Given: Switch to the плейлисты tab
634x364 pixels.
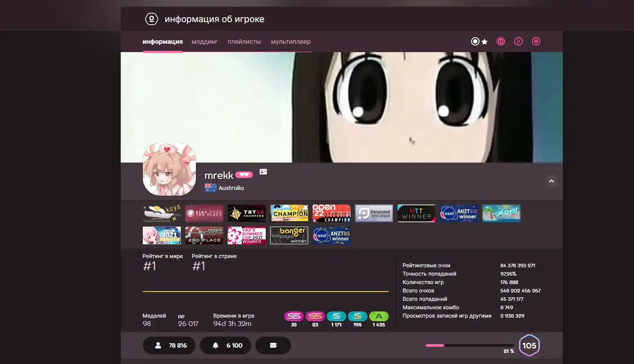Looking at the screenshot, I should point(244,42).
